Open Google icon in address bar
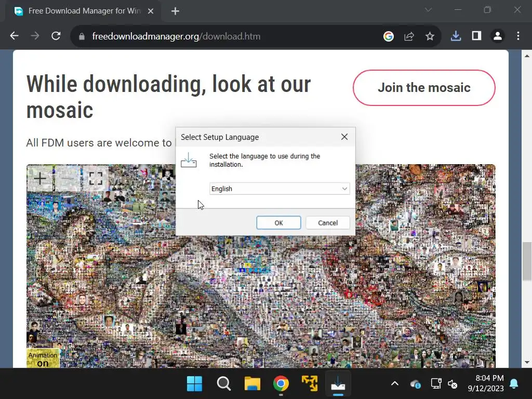Image resolution: width=532 pixels, height=399 pixels. (x=389, y=36)
